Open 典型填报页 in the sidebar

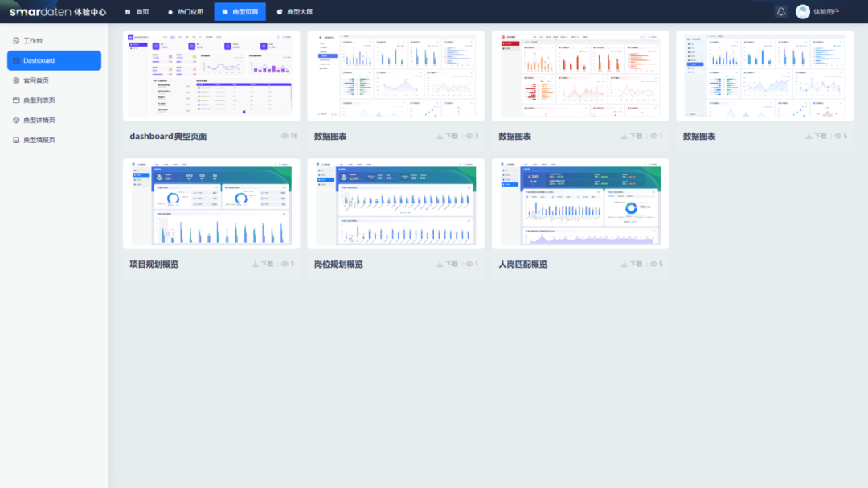coord(55,140)
